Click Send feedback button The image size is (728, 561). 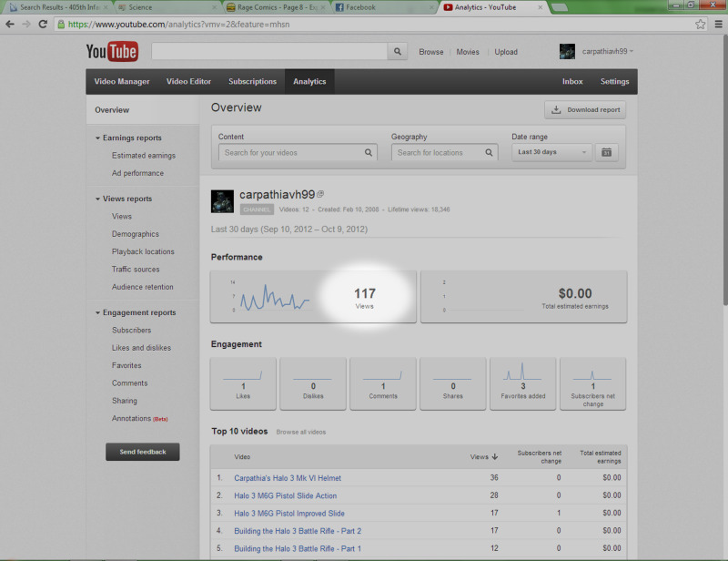coord(143,452)
